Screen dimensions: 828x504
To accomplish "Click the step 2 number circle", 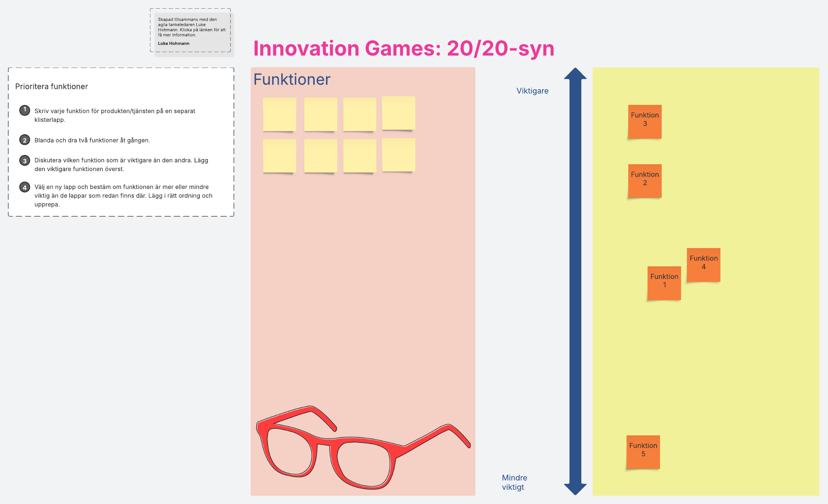I will click(x=24, y=140).
